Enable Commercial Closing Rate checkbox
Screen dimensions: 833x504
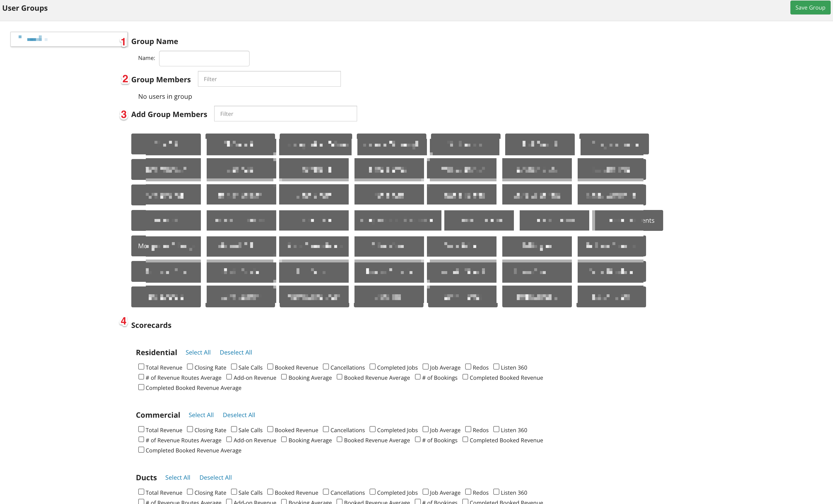pos(190,429)
